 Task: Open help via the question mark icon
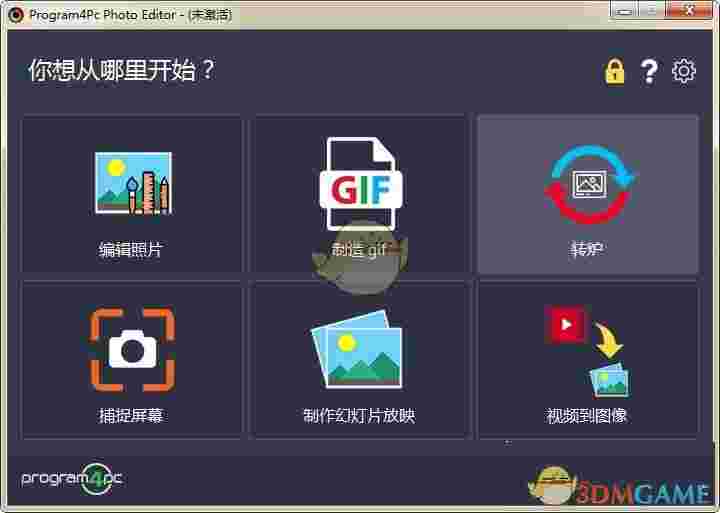[649, 71]
